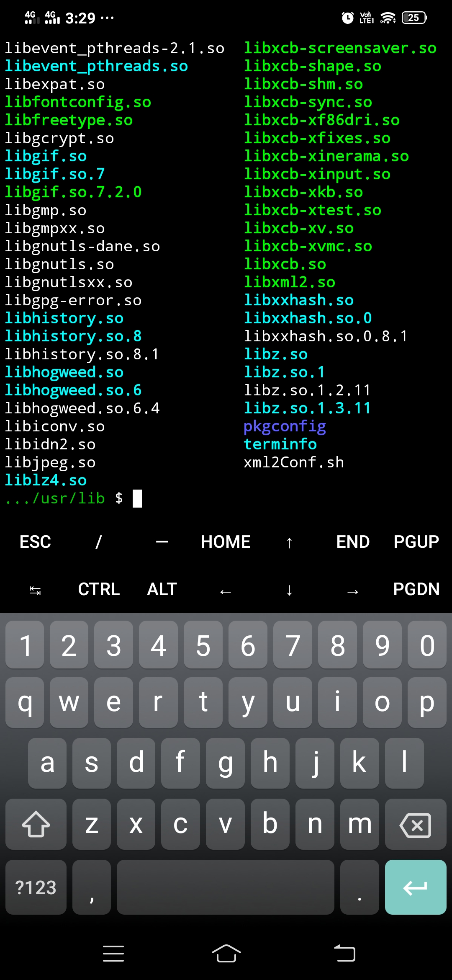Viewport: 452px width, 980px height.
Task: Tap the Android home navigation icon
Action: 226,954
